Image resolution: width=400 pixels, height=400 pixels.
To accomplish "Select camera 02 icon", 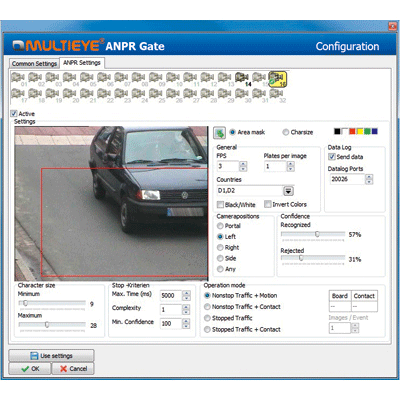I will pos(35,78).
